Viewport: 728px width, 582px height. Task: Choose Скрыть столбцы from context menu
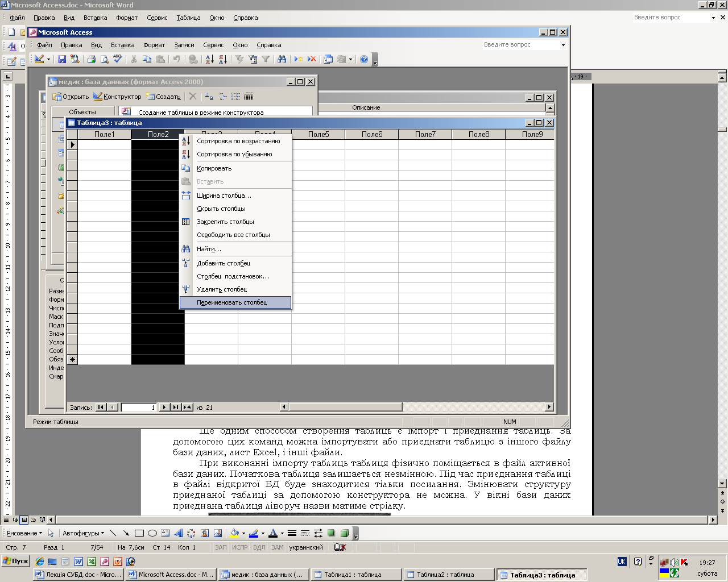(235, 209)
